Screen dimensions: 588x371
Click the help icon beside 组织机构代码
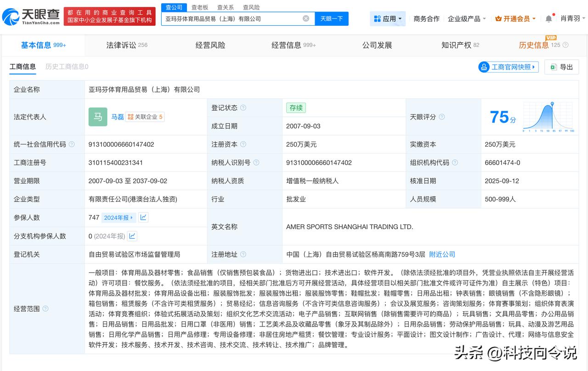454,163
